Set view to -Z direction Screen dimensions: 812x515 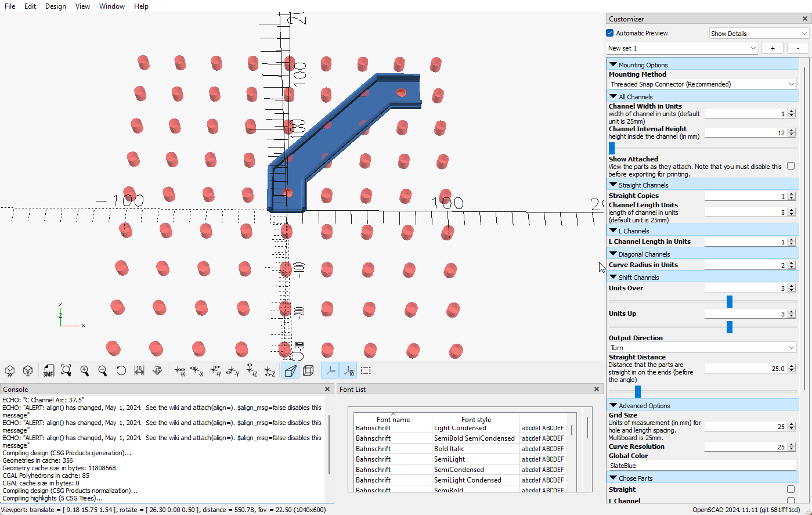269,370
